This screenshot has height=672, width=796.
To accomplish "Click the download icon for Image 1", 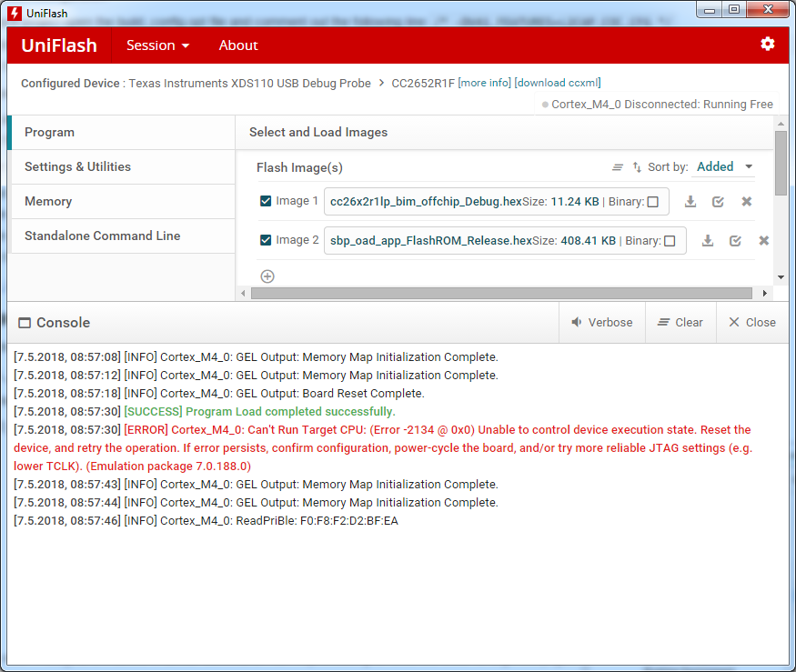I will tap(690, 201).
